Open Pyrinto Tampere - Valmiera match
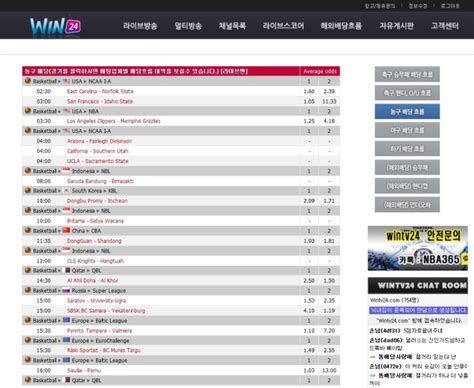This screenshot has height=388, width=474. pyautogui.click(x=99, y=331)
